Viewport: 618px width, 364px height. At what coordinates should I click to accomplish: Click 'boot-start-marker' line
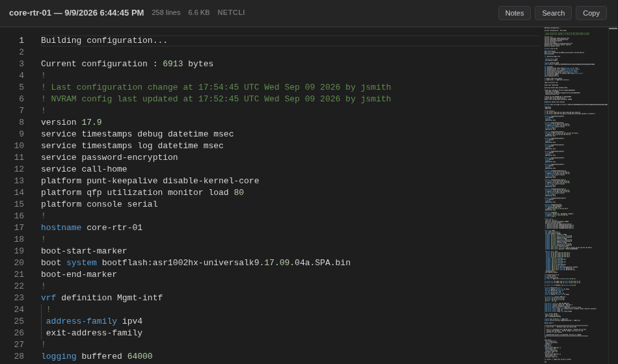pyautogui.click(x=84, y=251)
